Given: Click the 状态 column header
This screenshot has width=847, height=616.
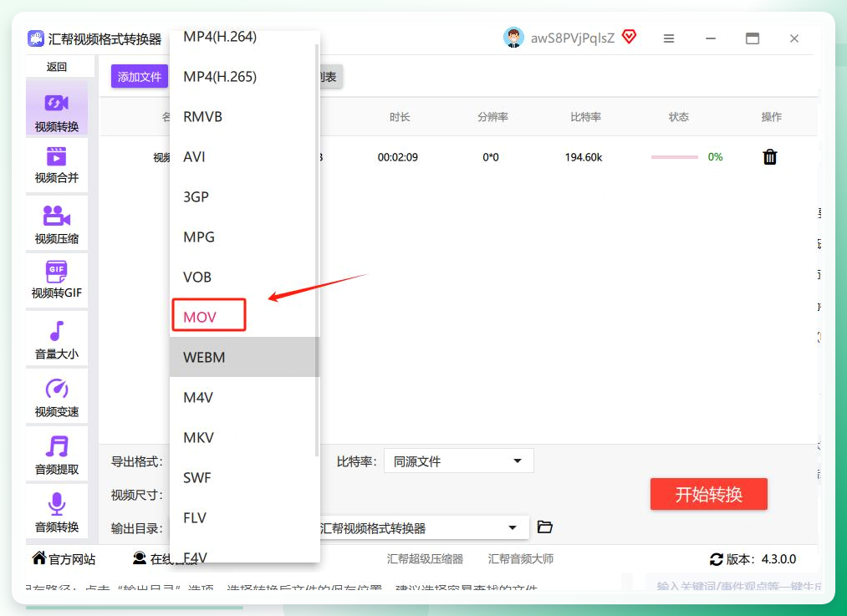Looking at the screenshot, I should tap(678, 117).
